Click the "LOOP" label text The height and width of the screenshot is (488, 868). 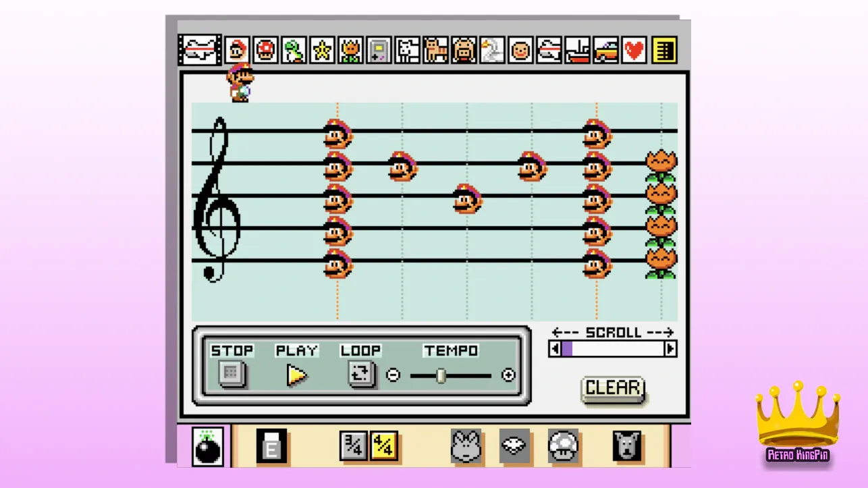point(361,350)
